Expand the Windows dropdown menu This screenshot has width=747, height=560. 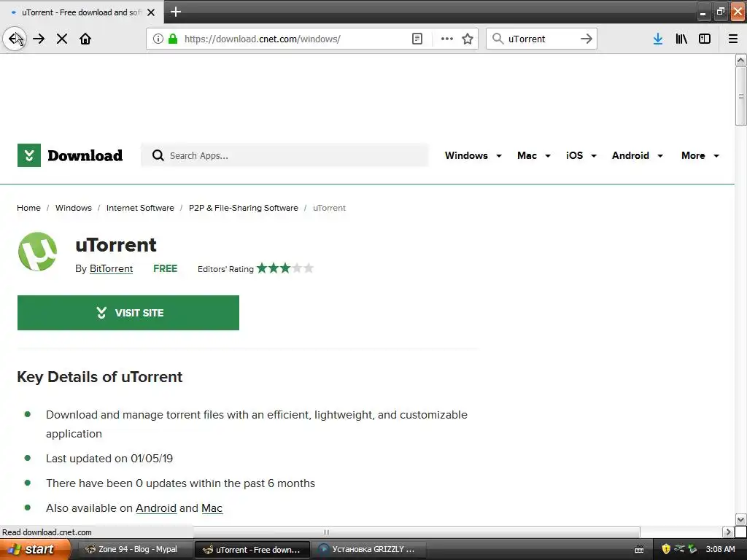click(x=473, y=156)
